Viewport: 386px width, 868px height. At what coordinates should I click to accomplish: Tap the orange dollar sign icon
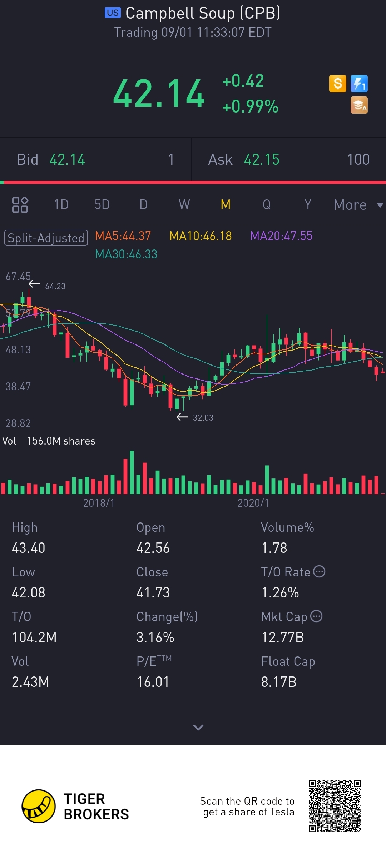[337, 84]
